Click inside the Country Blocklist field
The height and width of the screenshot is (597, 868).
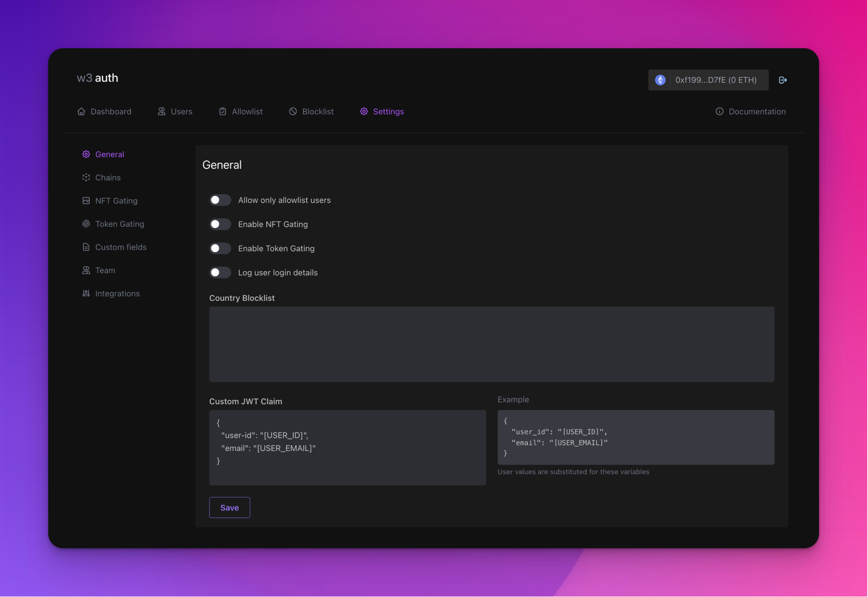click(492, 344)
